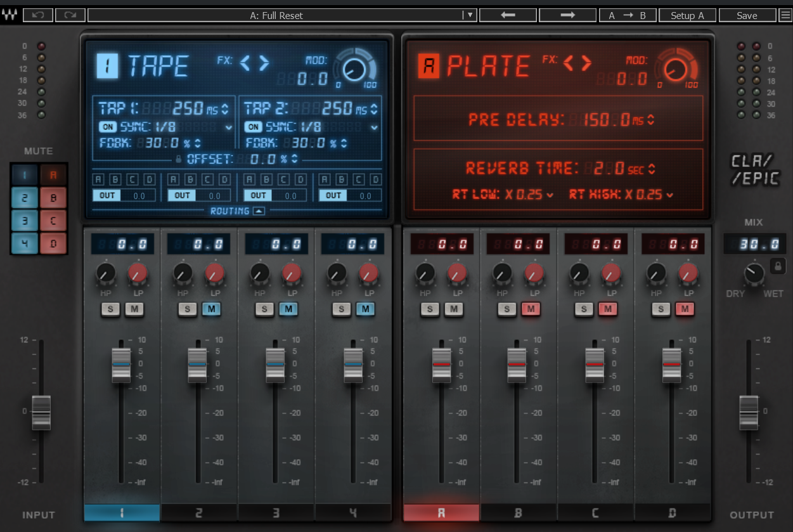Click the HP knob on reverb channel A

click(x=425, y=274)
